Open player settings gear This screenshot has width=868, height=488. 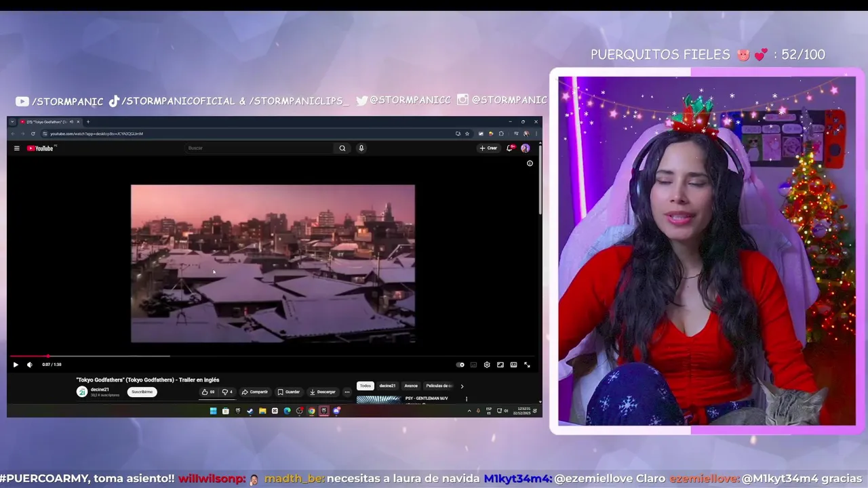coord(487,365)
